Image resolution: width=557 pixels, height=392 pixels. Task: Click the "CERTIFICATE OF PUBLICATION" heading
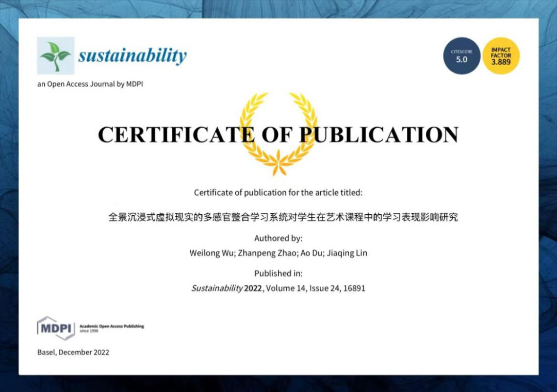pyautogui.click(x=278, y=134)
